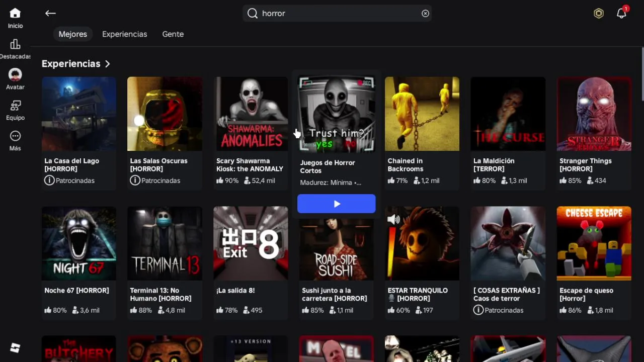Image resolution: width=644 pixels, height=362 pixels.
Task: Click like icon under Escape de queso
Action: coord(563,310)
